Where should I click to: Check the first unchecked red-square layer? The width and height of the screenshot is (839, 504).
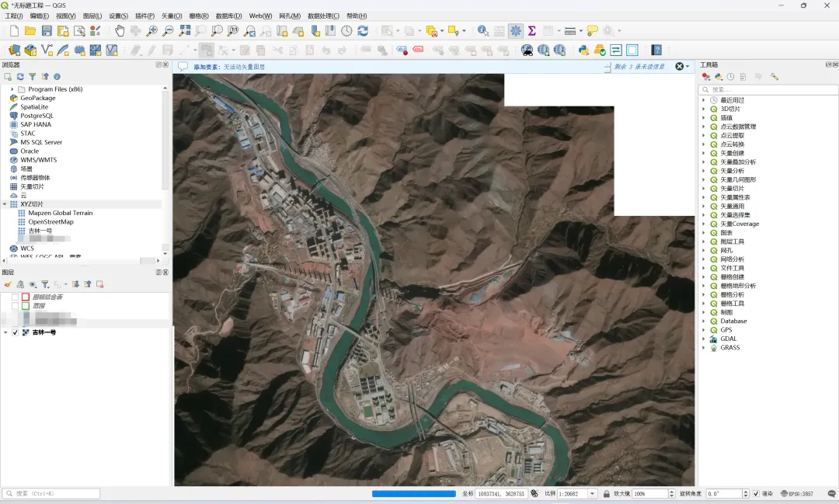pyautogui.click(x=15, y=297)
